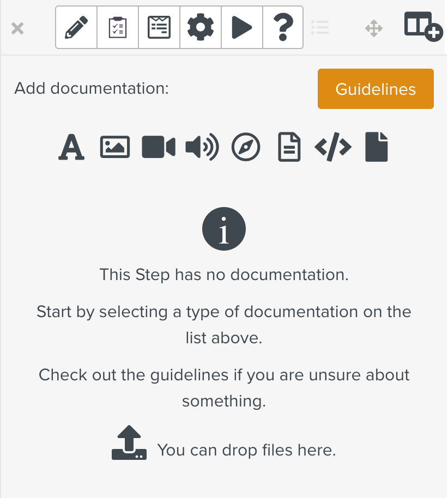The image size is (448, 498).
Task: Switch to the notes panel
Action: point(159,27)
